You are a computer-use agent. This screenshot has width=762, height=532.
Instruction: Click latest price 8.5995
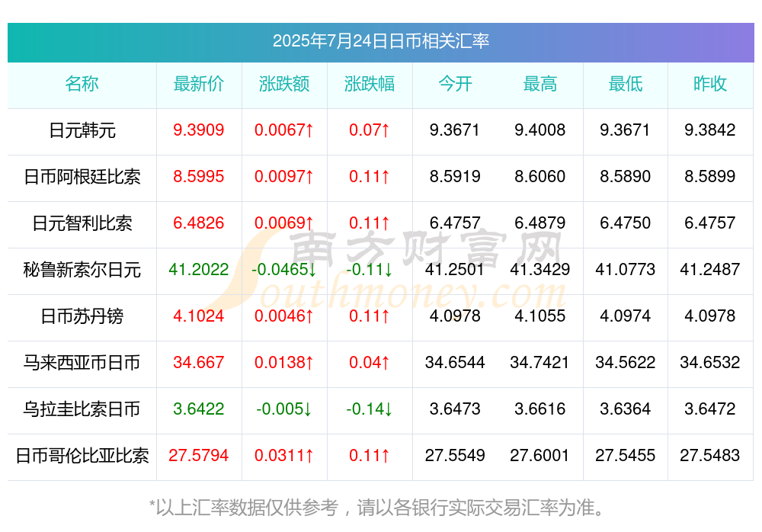point(199,176)
